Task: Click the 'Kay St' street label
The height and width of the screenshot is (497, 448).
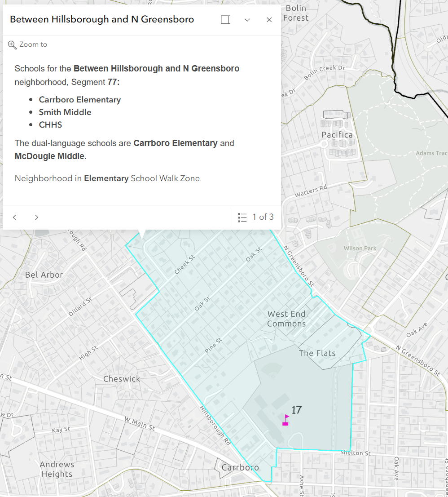Action: 61,430
